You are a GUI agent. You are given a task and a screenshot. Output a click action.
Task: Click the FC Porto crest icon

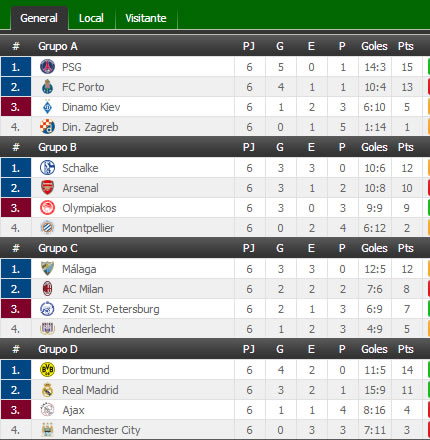47,87
